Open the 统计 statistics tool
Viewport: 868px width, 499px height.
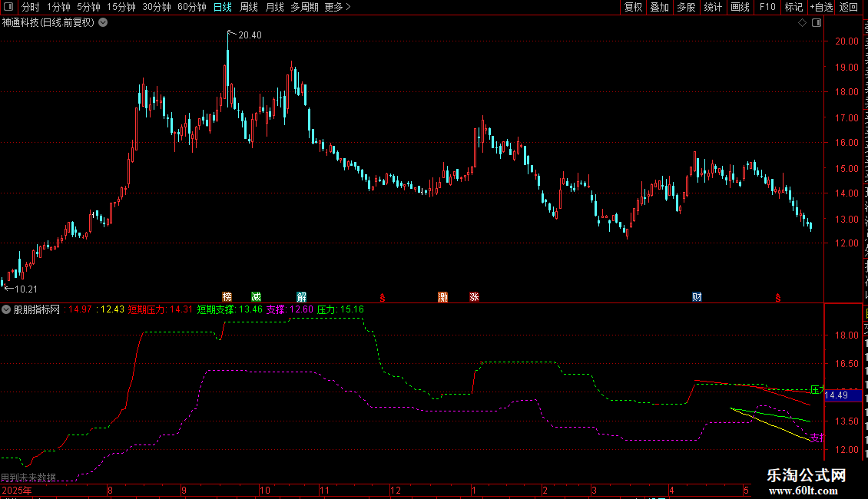[x=712, y=7]
